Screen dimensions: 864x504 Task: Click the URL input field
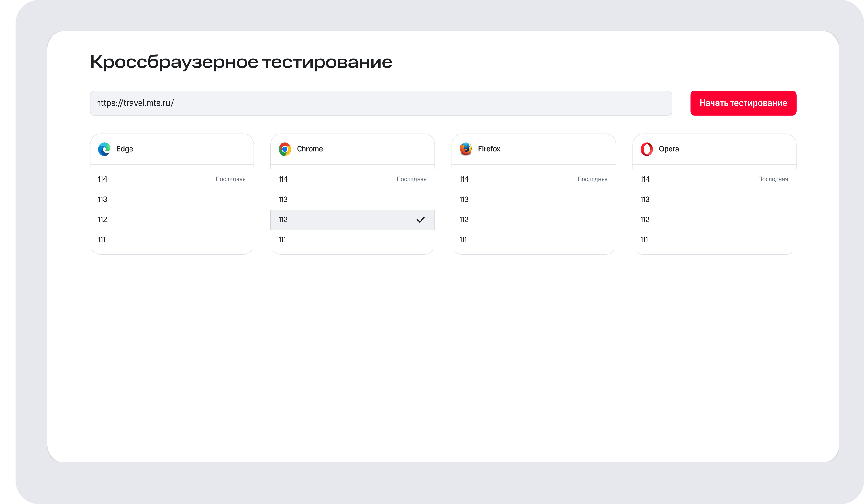[x=381, y=103]
